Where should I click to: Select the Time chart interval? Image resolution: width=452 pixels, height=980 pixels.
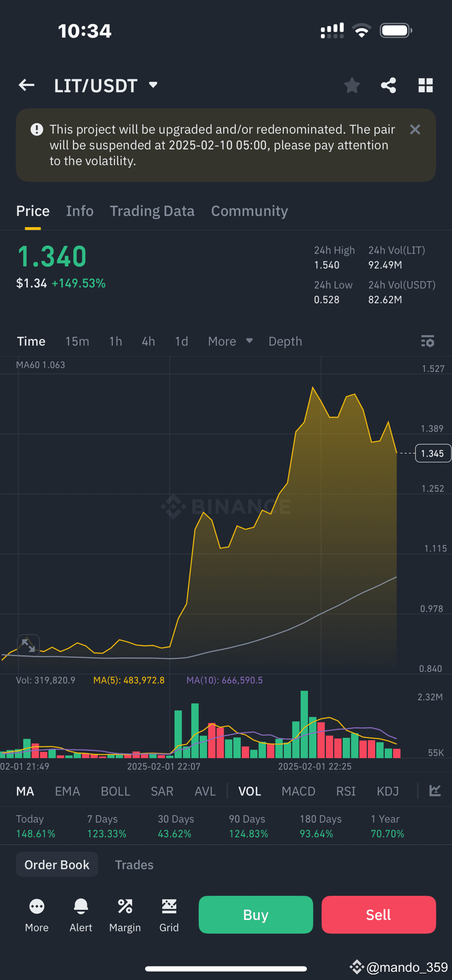31,341
